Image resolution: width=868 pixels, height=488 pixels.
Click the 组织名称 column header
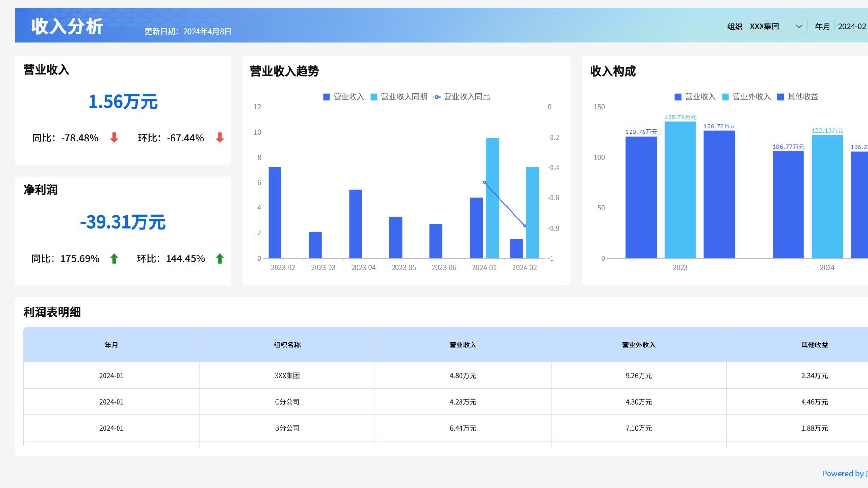tap(287, 345)
